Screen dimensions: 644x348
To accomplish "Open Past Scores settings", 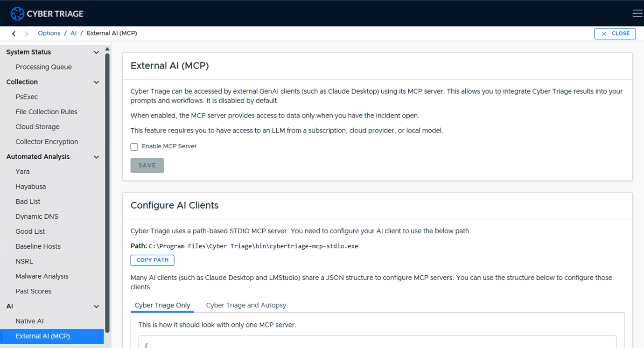I will tap(34, 291).
